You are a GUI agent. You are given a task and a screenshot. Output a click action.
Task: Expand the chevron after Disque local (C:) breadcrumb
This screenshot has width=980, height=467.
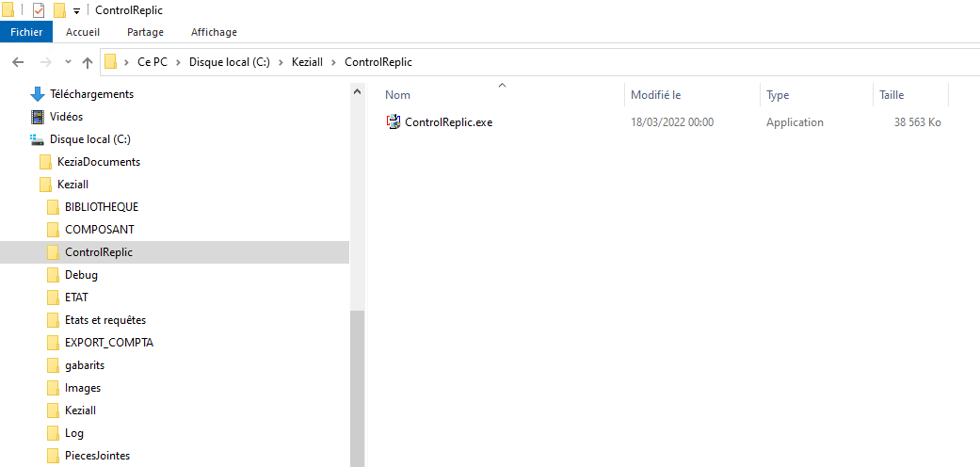(x=281, y=62)
